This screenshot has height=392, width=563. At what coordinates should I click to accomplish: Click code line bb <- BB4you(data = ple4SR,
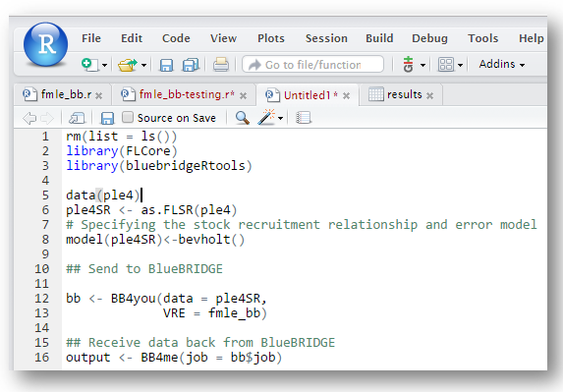[x=167, y=299]
